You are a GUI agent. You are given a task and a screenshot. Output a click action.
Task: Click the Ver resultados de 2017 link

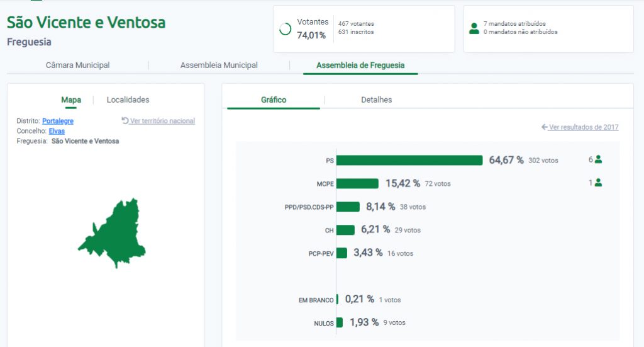(x=584, y=127)
